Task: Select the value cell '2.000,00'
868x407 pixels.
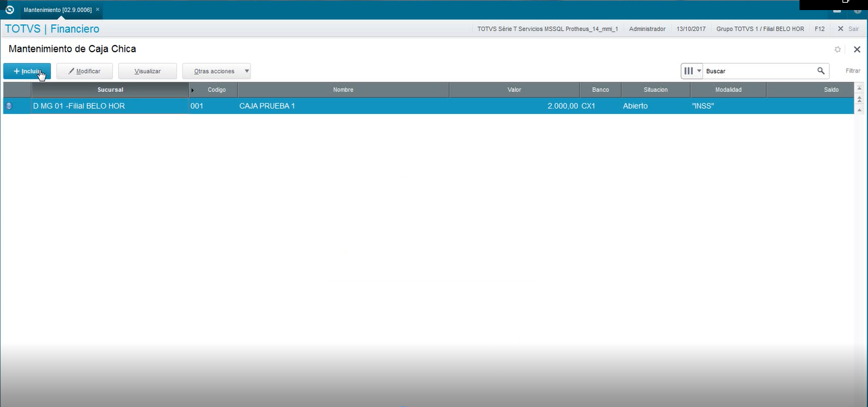Action: click(514, 106)
